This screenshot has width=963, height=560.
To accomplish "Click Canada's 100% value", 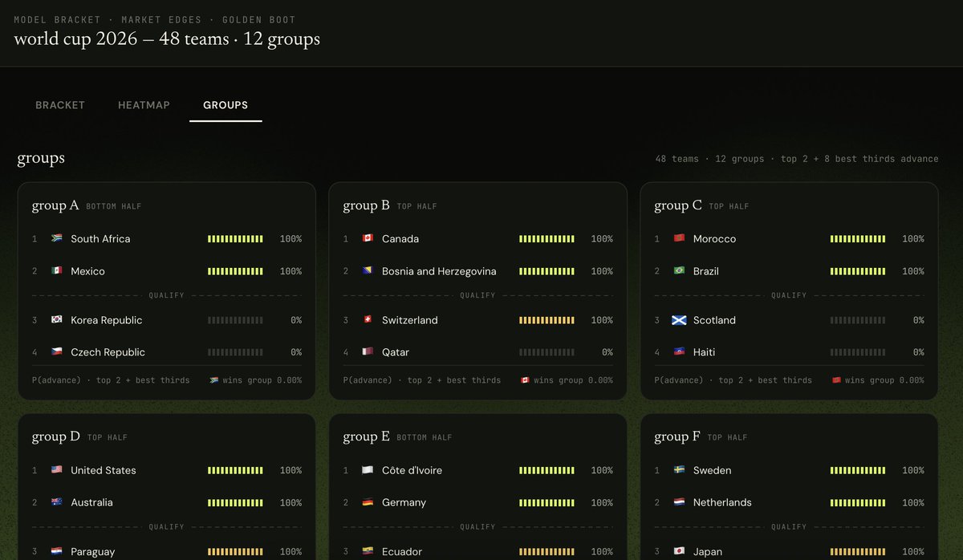I will point(602,239).
